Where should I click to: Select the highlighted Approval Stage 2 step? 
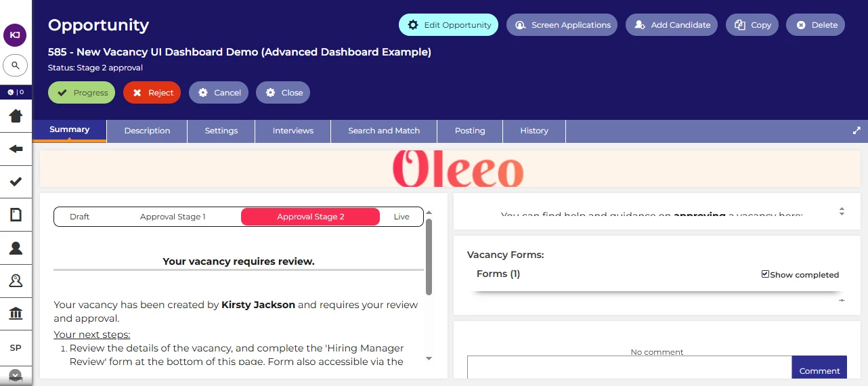click(310, 217)
